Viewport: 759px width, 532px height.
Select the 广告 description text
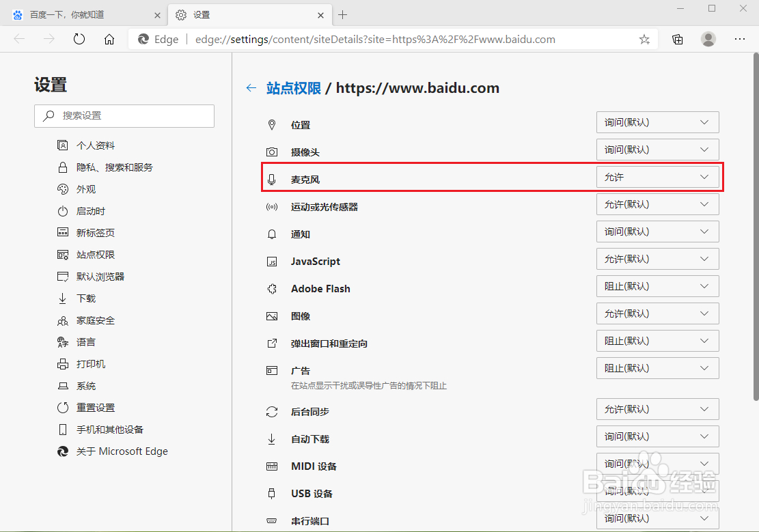click(369, 386)
